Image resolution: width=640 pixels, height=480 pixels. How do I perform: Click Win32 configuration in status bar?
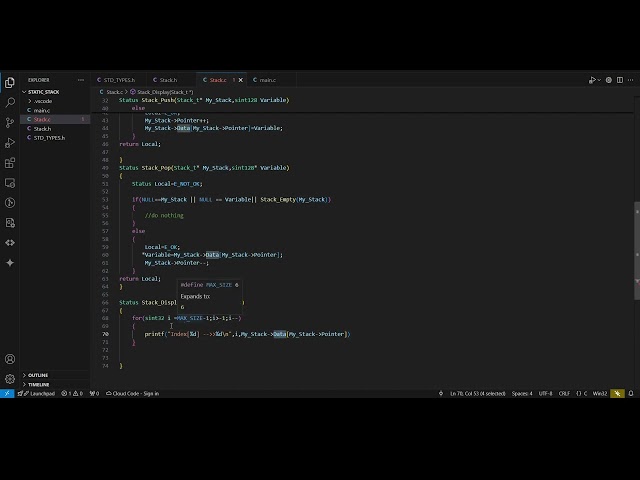coord(600,393)
